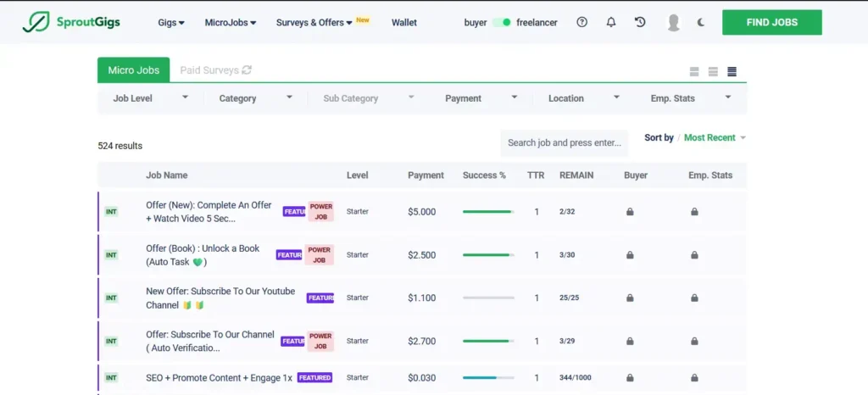
Task: Click the FIND JOBS button
Action: (771, 23)
